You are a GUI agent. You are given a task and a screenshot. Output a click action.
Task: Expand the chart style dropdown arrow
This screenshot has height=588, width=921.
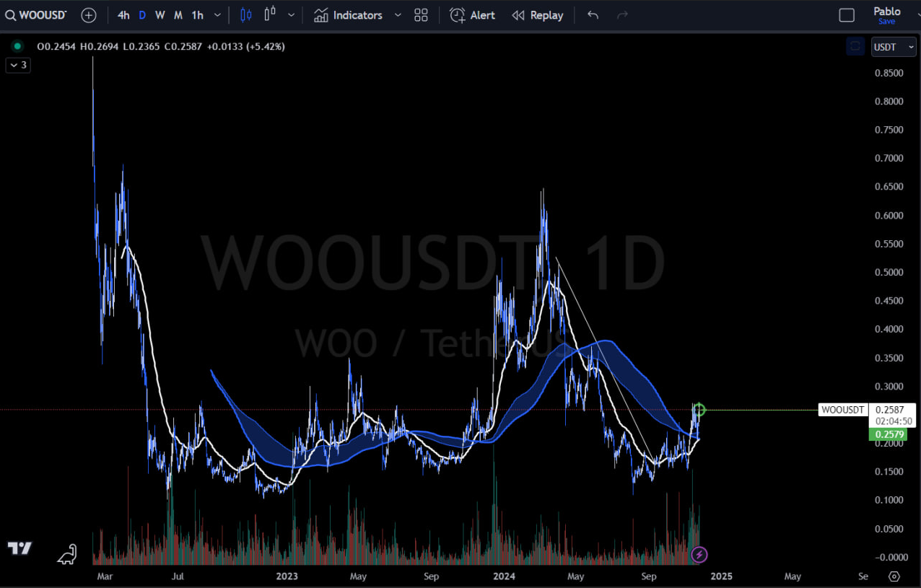(291, 14)
